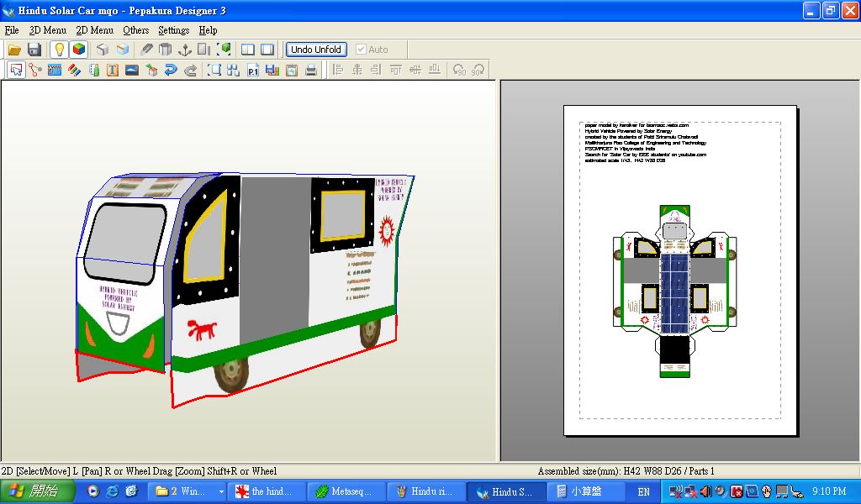Expand the grouped Windows folder taskbar arrow
The height and width of the screenshot is (504, 861).
[x=221, y=491]
